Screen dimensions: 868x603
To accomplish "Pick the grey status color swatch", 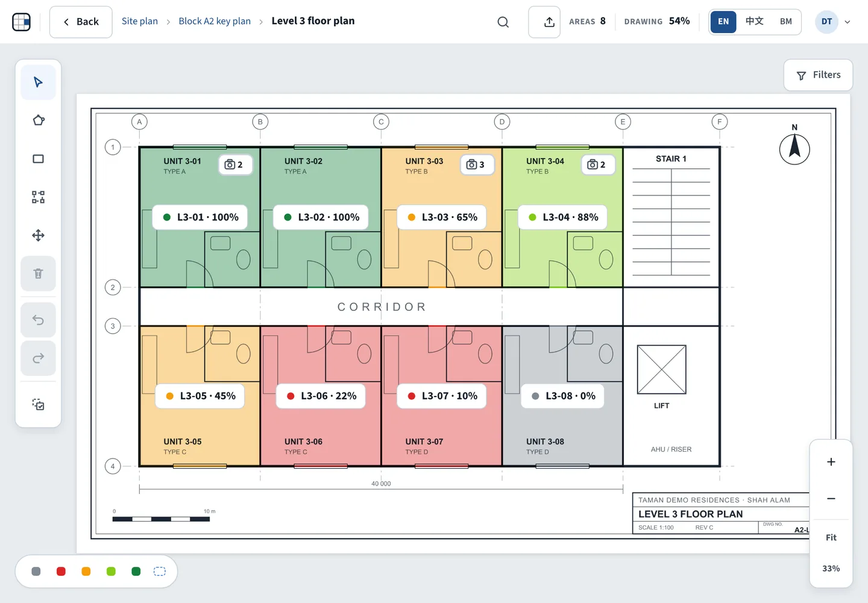I will click(x=36, y=572).
